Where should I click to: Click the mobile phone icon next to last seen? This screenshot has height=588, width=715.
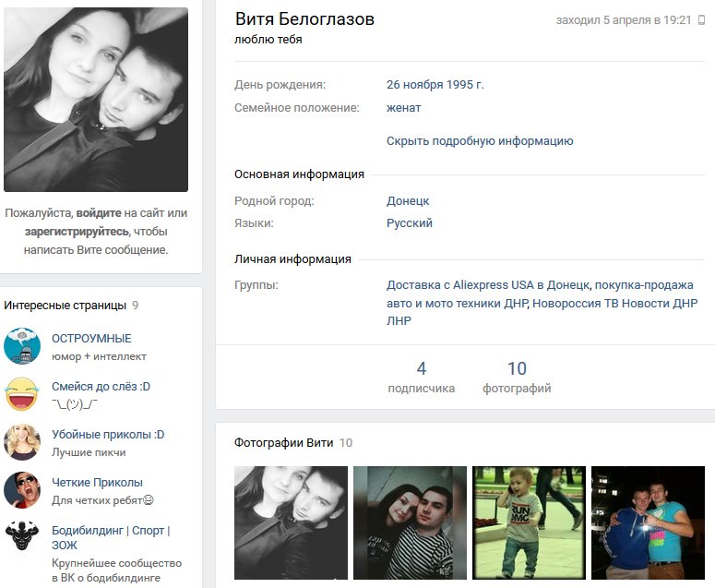[702, 20]
